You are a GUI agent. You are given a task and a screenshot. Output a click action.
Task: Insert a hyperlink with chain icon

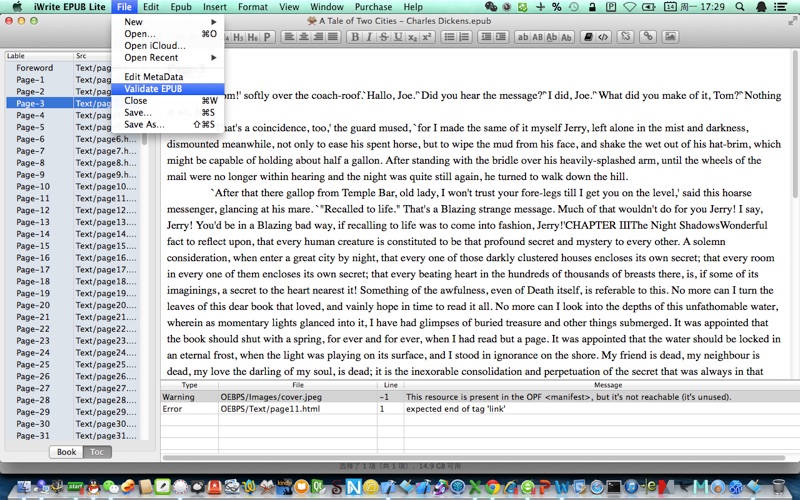click(x=648, y=37)
